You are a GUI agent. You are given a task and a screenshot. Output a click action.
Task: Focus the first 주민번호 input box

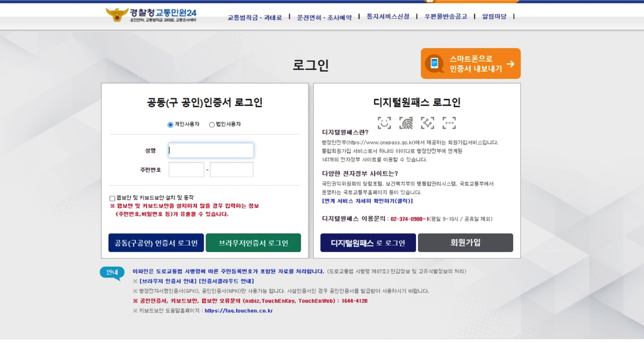(186, 170)
